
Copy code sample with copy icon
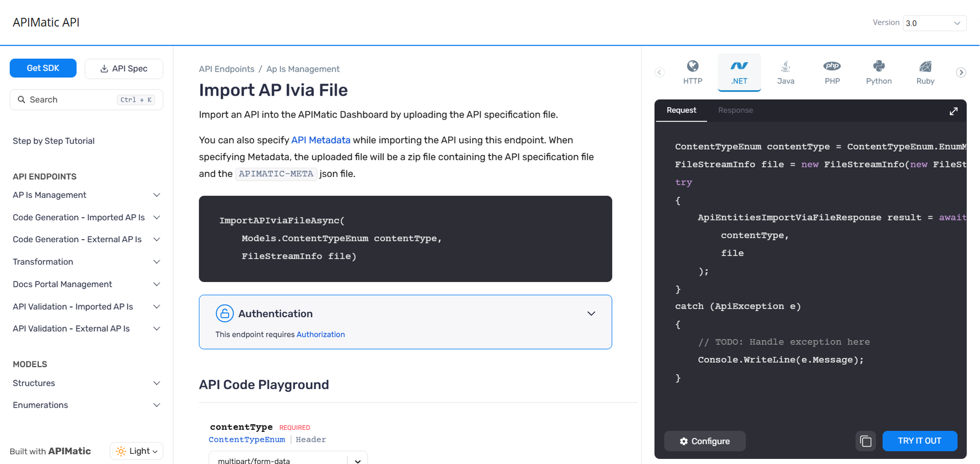pos(865,441)
